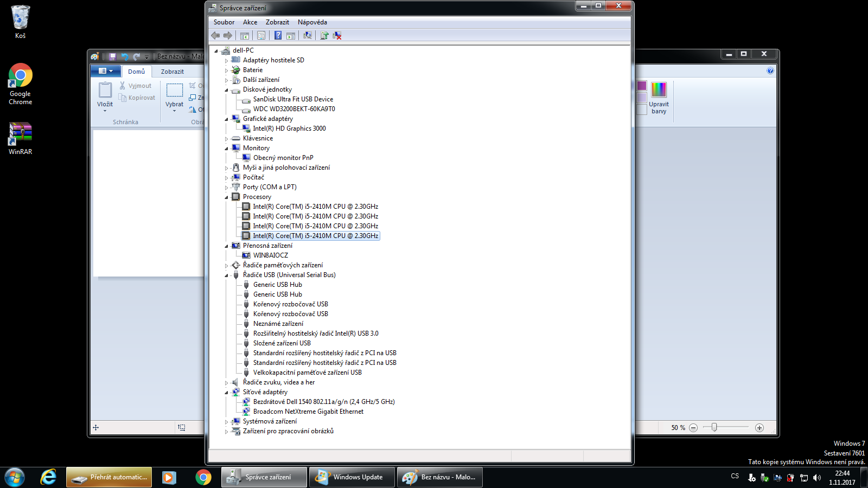This screenshot has width=868, height=488.
Task: Collapse the Diskové jednotky node
Action: 227,90
